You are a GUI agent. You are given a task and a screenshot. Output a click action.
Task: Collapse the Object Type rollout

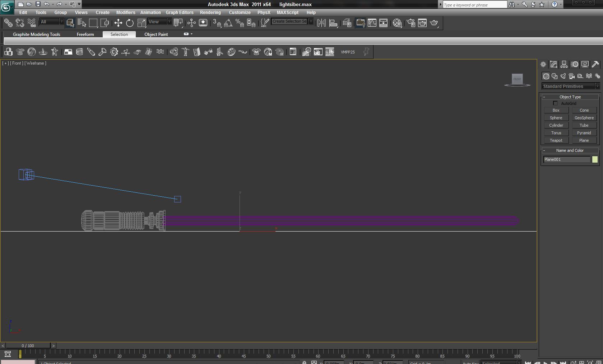(x=570, y=97)
